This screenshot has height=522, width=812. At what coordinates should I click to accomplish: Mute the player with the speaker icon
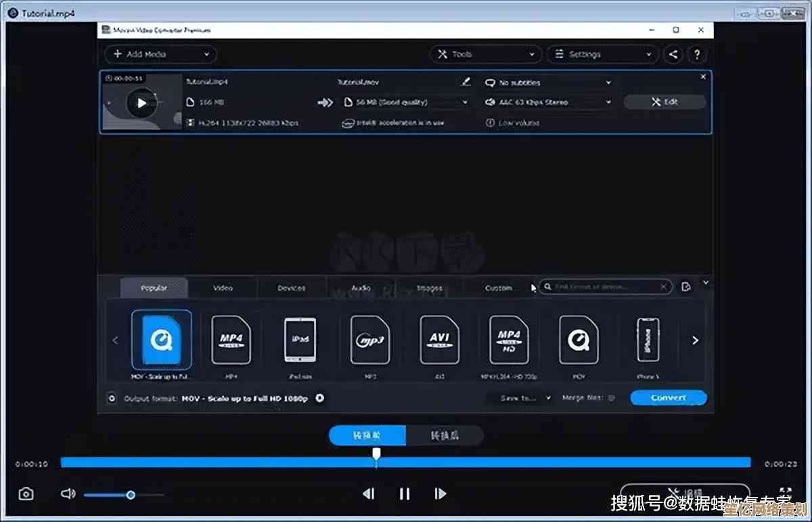pos(68,494)
